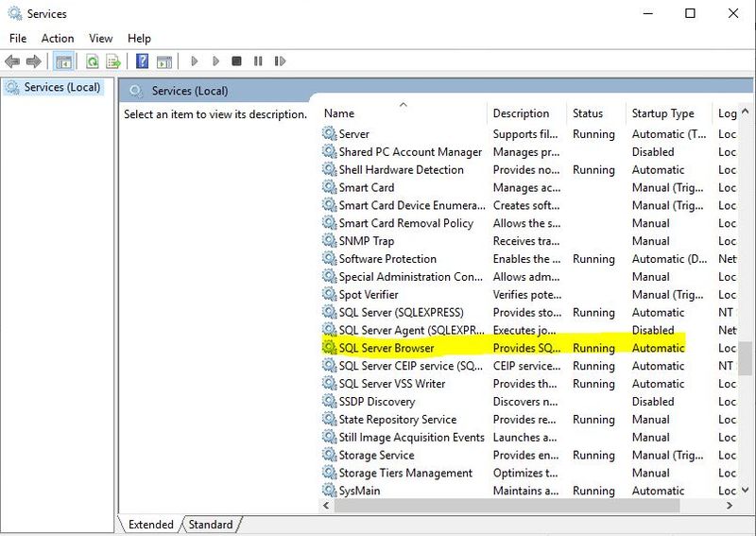Viewport: 756px width, 536px height.
Task: Click the Restart Service toolbar icon
Action: click(x=280, y=61)
